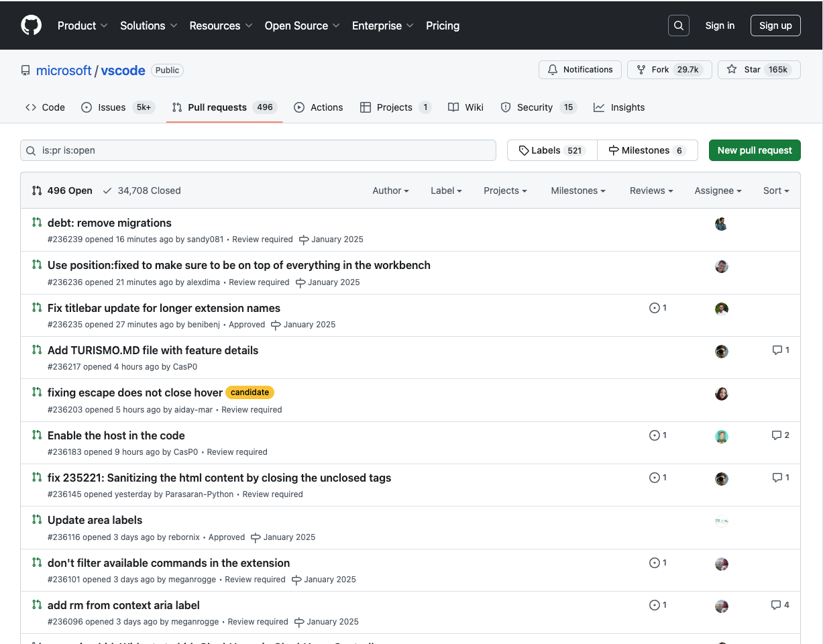Click assignee avatar for add rm from context aria label
The height and width of the screenshot is (644, 823).
pyautogui.click(x=722, y=606)
